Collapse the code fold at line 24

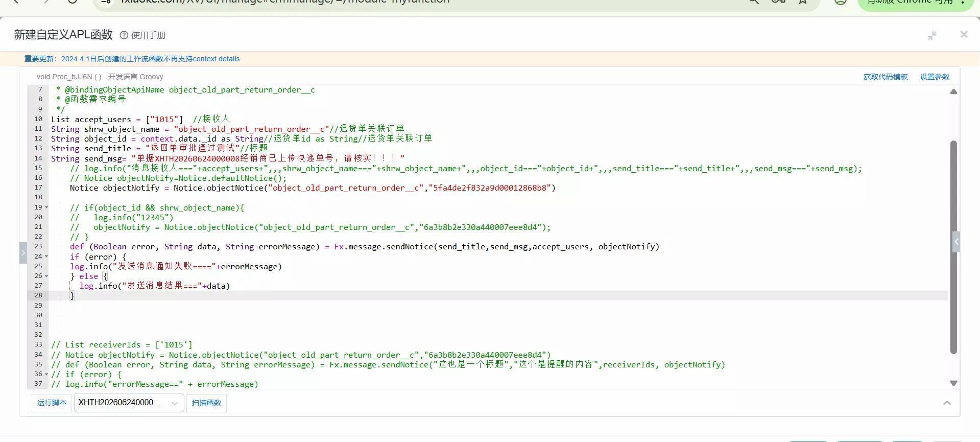46,257
